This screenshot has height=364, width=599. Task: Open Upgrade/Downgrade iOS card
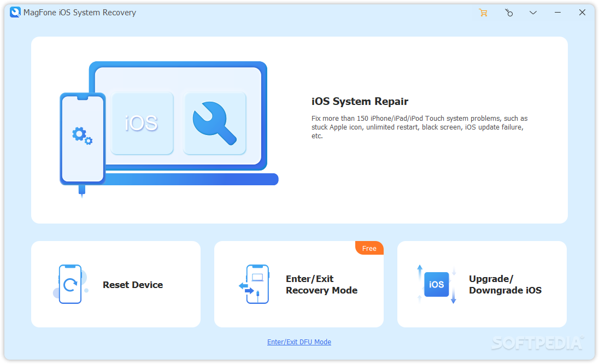[481, 284]
